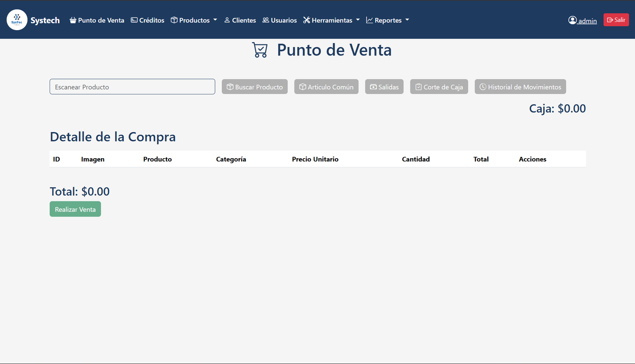Open the admin account link
This screenshot has width=635, height=364.
pyautogui.click(x=587, y=21)
